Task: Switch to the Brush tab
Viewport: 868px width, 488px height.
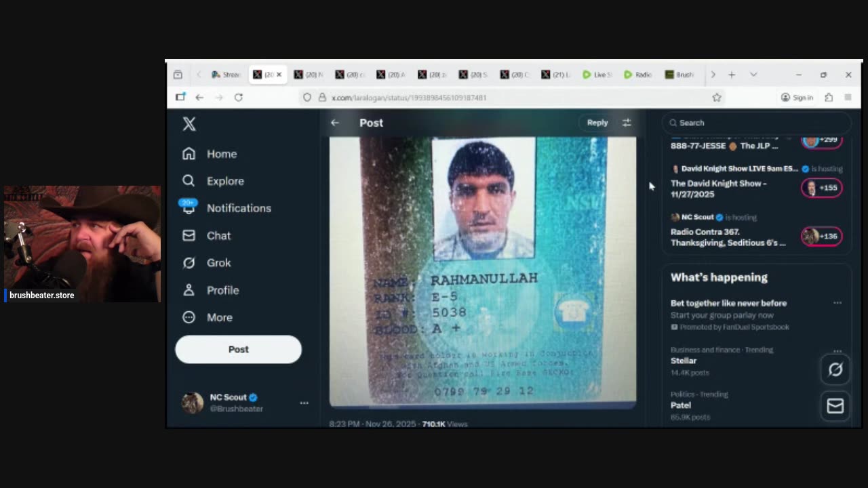Action: (679, 75)
